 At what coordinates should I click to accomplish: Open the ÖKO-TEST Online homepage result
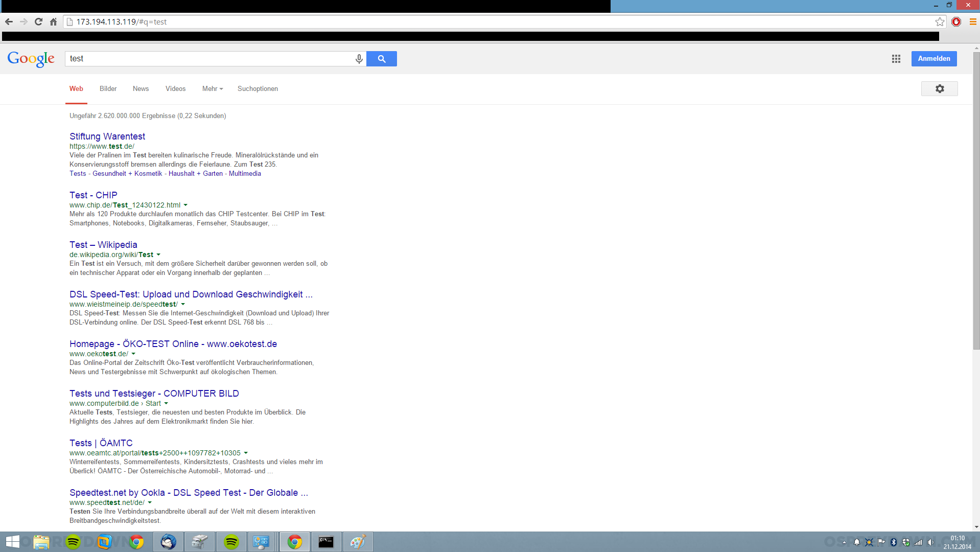[x=173, y=344]
